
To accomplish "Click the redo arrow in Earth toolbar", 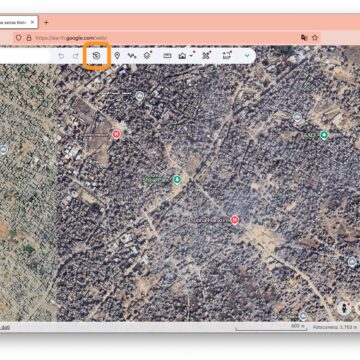I will [x=76, y=56].
